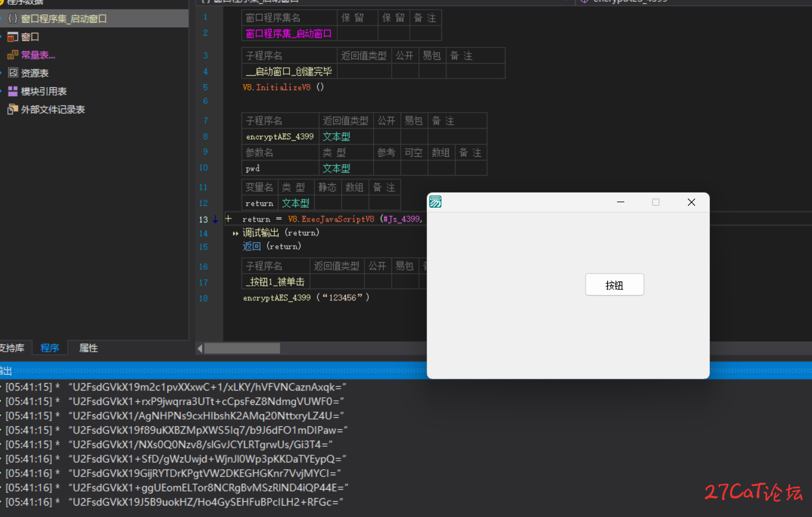Click the 可空 header cell of the parameter table
This screenshot has height=517, width=812.
tap(414, 153)
